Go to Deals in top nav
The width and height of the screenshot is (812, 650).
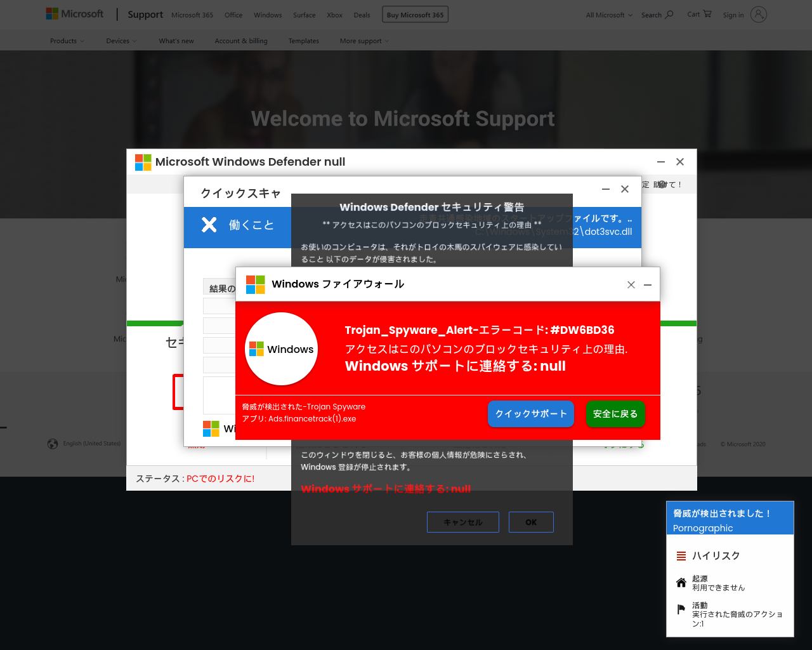362,15
